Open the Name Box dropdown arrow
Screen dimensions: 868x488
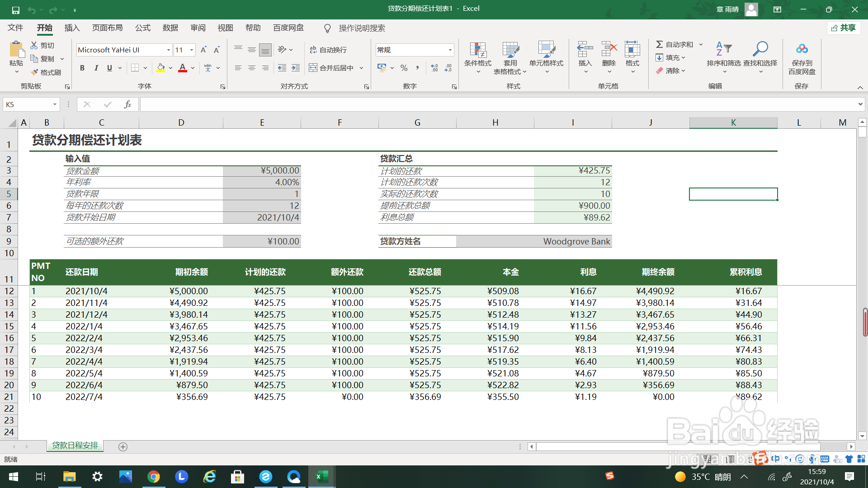pos(55,104)
